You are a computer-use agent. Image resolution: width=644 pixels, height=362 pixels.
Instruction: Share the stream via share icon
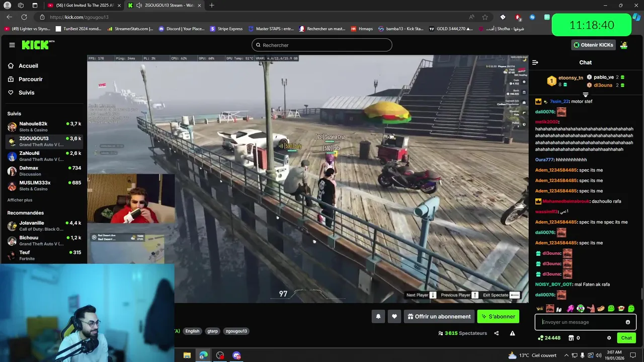click(x=496, y=333)
